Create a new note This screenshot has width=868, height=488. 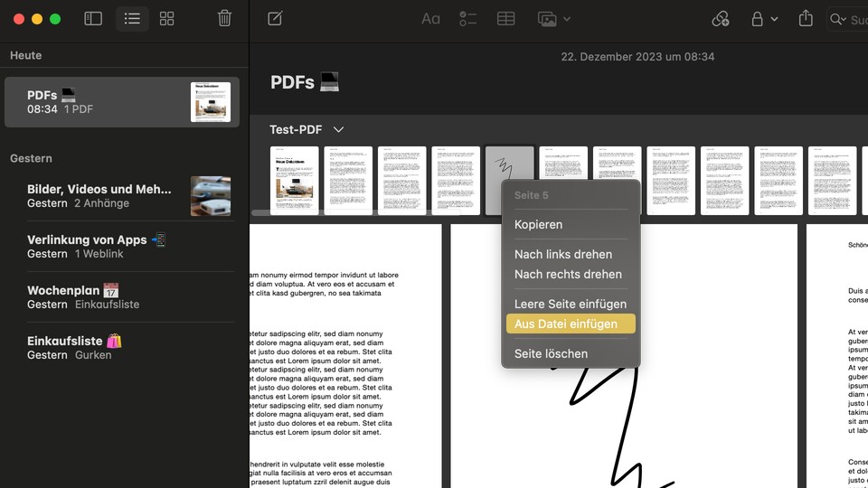point(276,19)
